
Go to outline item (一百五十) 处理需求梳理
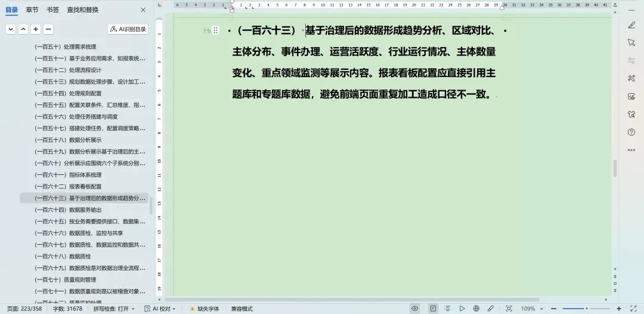pos(66,47)
